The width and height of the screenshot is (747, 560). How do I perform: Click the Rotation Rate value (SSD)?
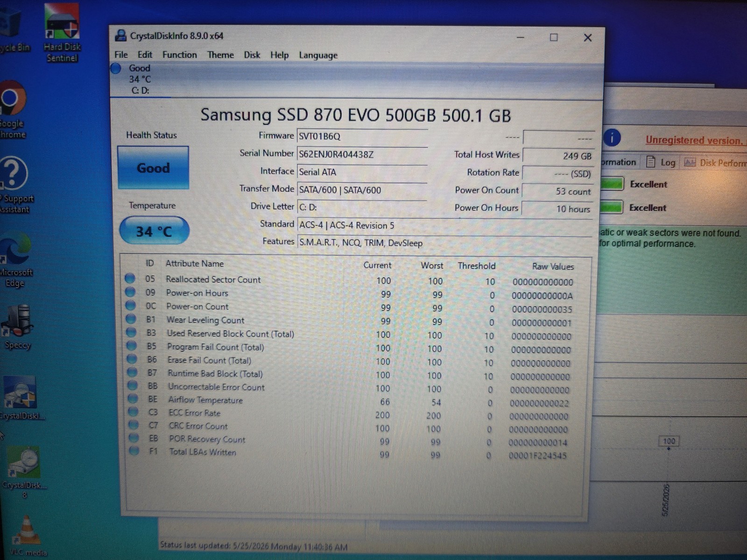(x=557, y=174)
